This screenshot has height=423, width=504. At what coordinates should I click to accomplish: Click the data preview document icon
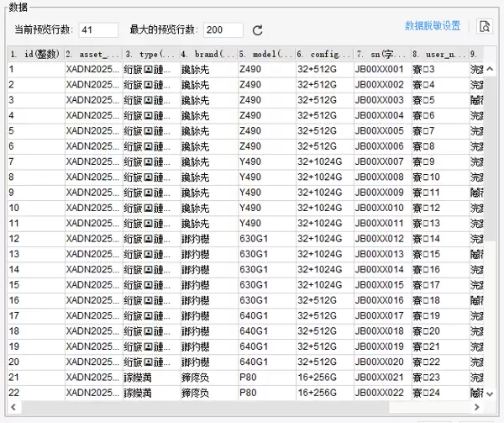pyautogui.click(x=484, y=26)
